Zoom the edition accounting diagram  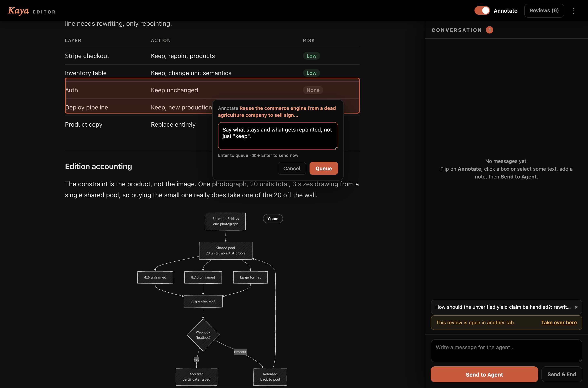pyautogui.click(x=273, y=219)
